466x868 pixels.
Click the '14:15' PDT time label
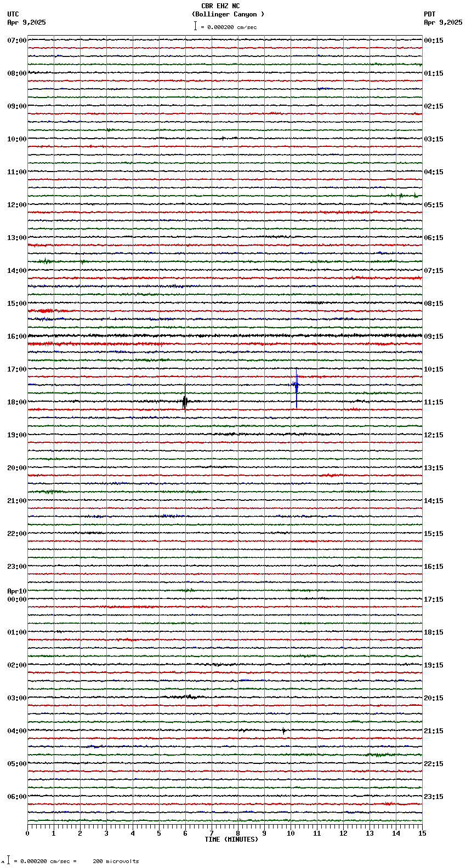pos(434,501)
